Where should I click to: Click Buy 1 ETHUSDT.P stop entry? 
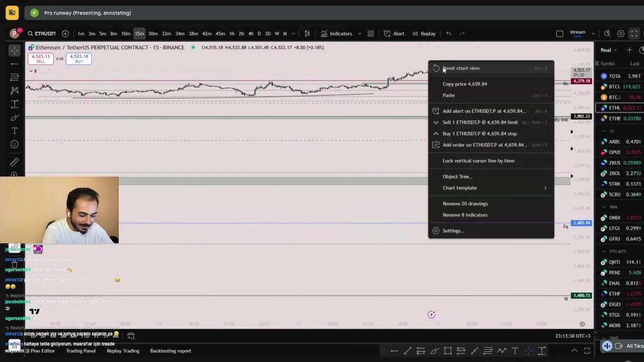(x=491, y=133)
